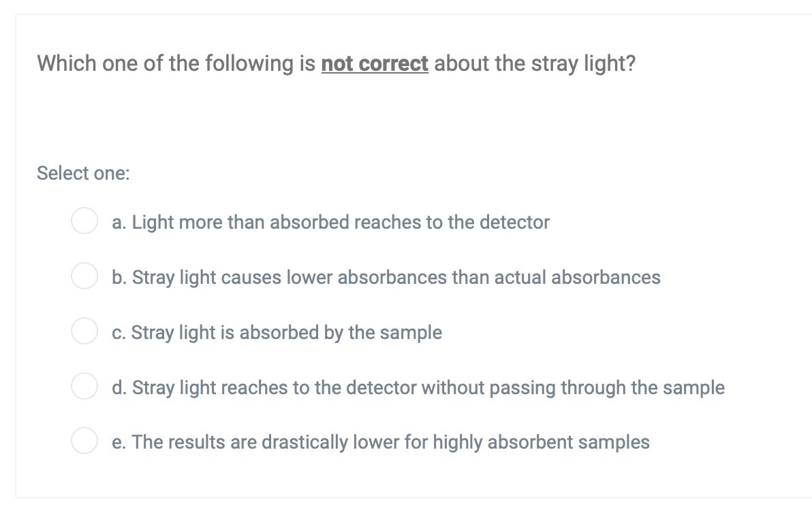Mark option c radio circle
The image size is (812, 531).
point(84,332)
